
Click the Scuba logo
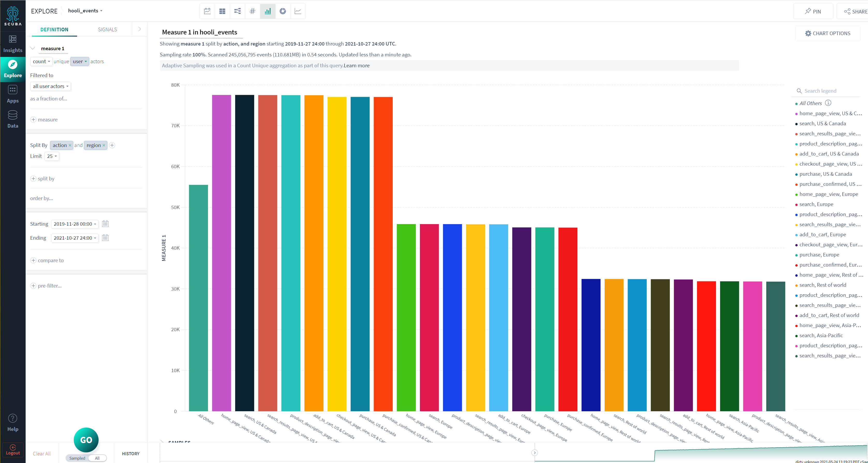point(13,16)
